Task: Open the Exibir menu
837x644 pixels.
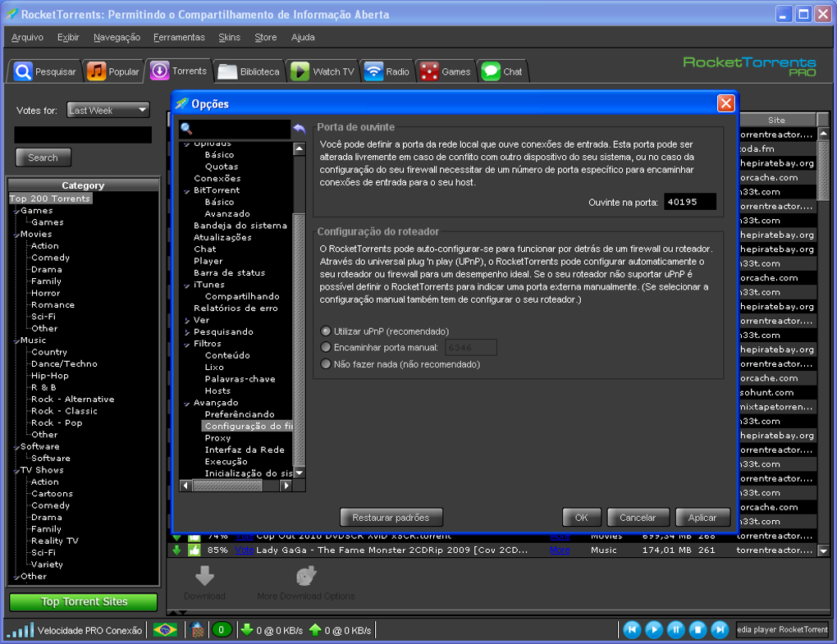Action: point(68,38)
